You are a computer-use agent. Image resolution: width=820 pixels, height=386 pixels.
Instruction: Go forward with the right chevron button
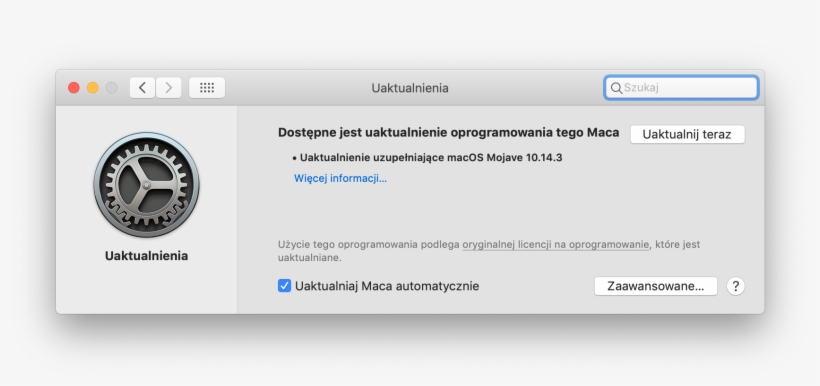(x=168, y=88)
